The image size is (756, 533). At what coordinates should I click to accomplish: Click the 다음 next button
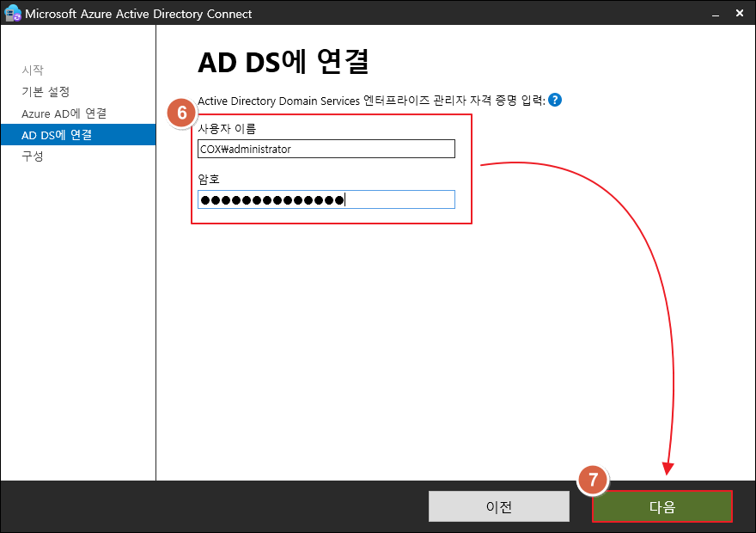coord(662,506)
